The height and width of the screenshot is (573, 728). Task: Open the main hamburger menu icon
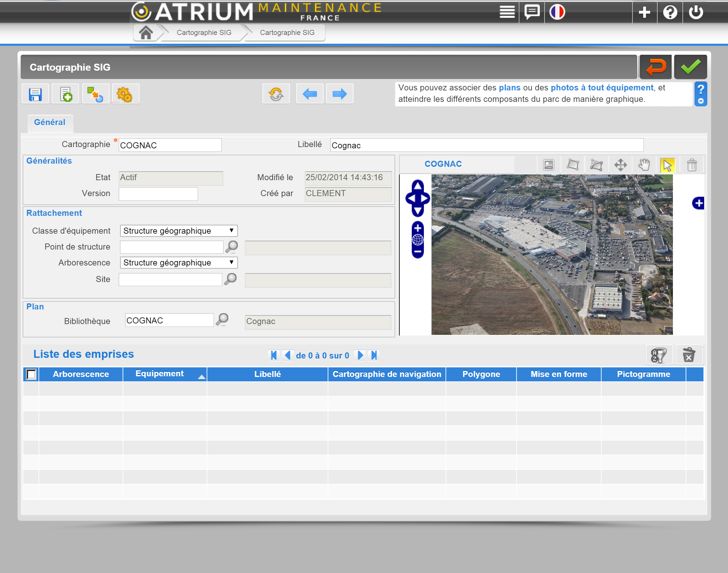507,12
